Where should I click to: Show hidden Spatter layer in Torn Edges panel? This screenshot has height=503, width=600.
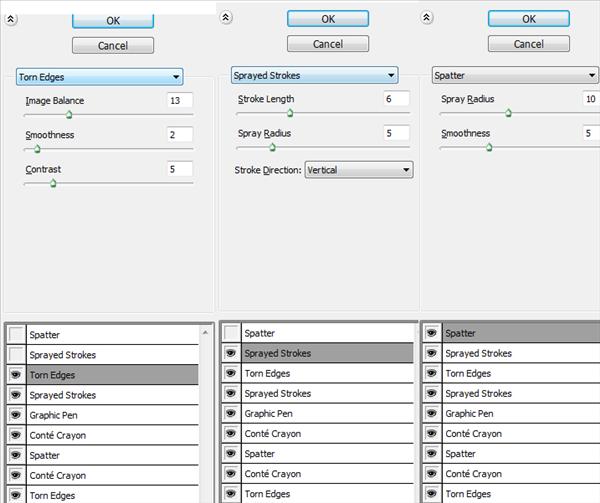pos(16,334)
